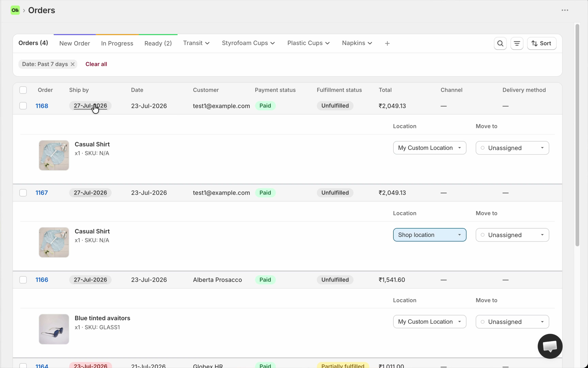
Task: Expand the Styrofoam Cups tab dropdown
Action: tap(248, 43)
